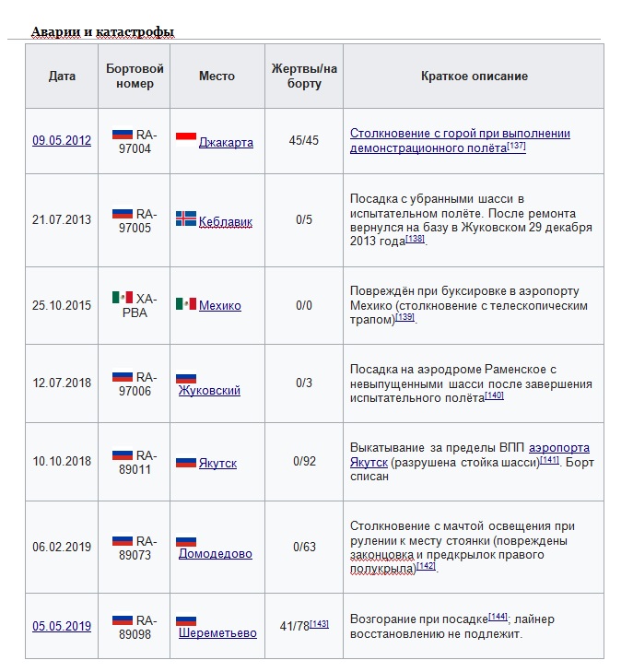Open the Джакарта link
The width and height of the screenshot is (633, 672).
pos(226,142)
